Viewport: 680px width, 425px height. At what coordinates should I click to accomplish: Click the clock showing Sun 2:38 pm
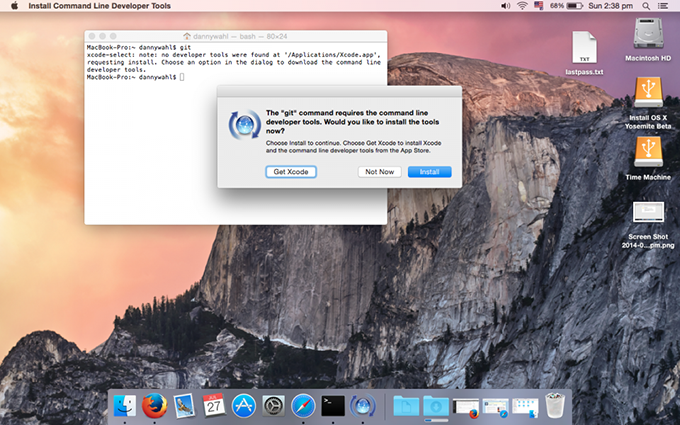click(610, 6)
